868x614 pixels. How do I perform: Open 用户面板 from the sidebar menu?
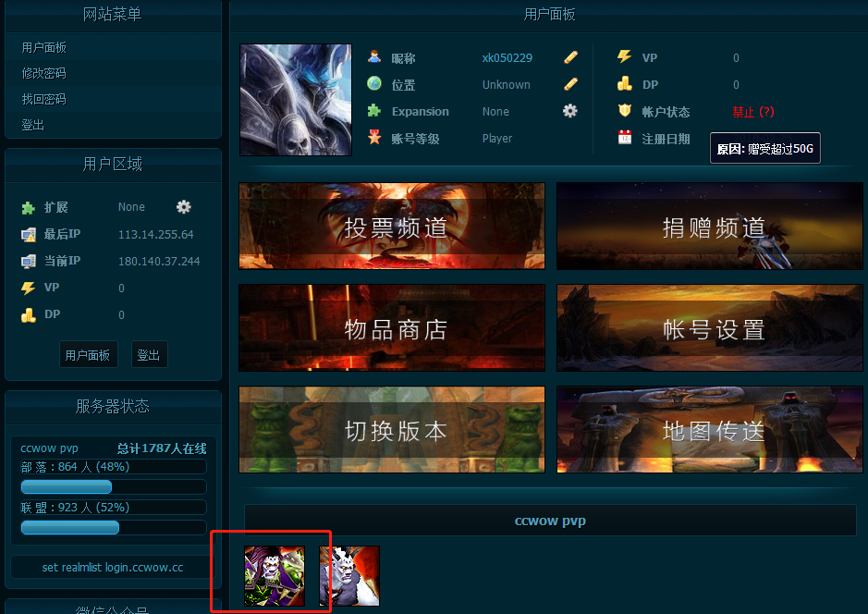(44, 47)
